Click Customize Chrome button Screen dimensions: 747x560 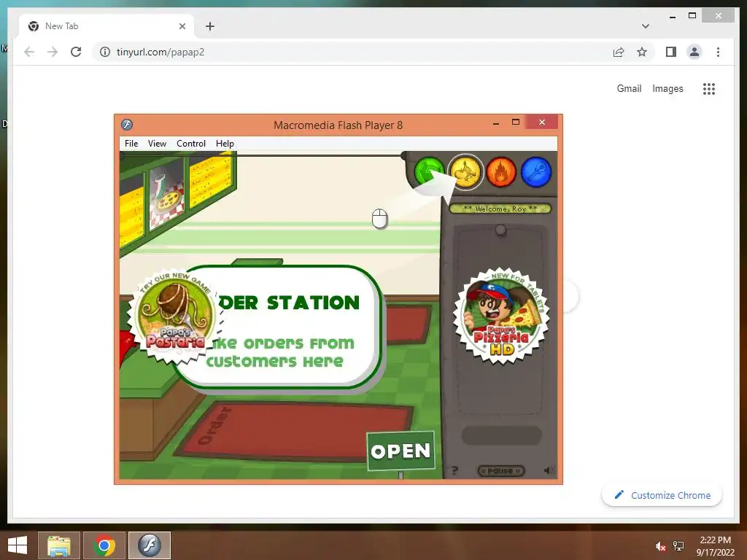tap(662, 495)
